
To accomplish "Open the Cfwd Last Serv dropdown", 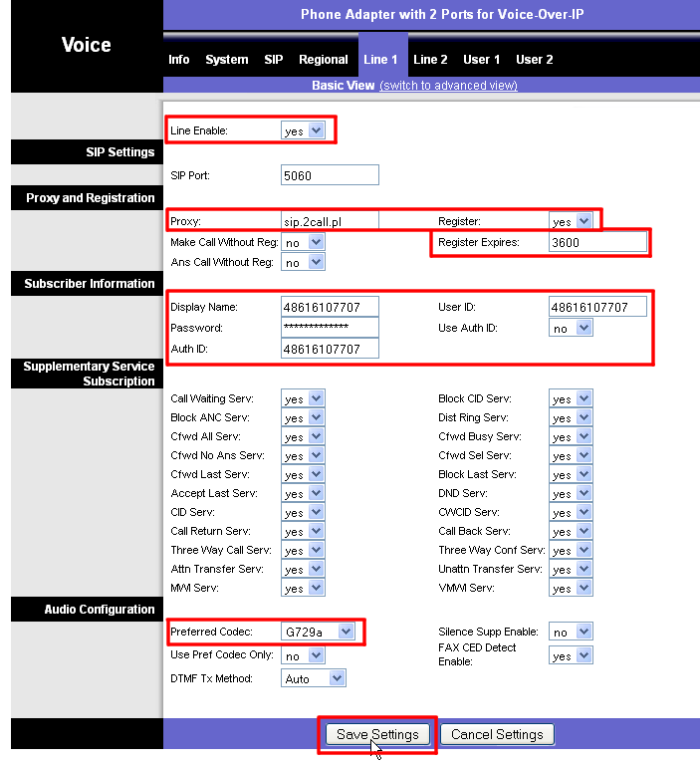I will (x=303, y=474).
